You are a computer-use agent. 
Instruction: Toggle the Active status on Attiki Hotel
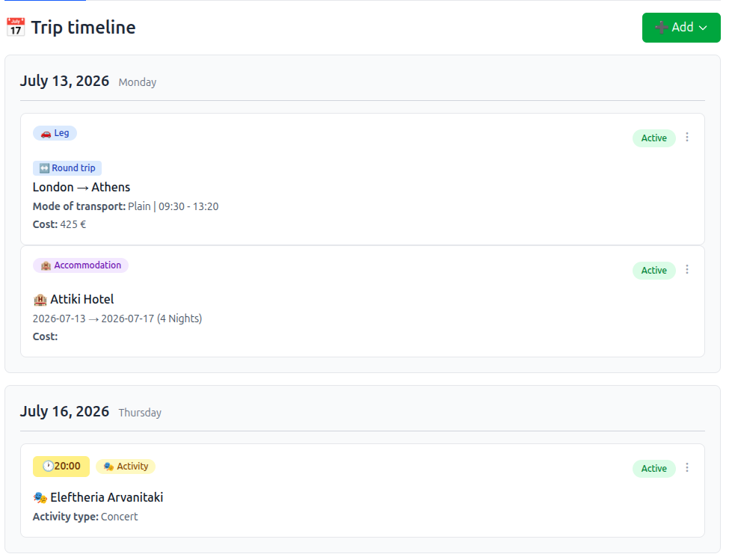653,270
